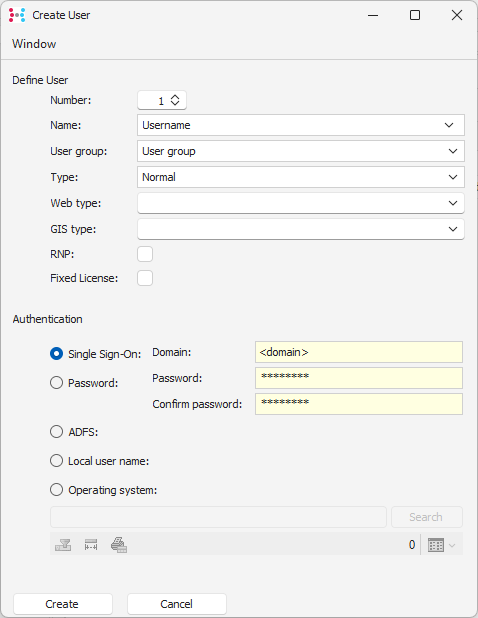Viewport: 478px width, 618px height.
Task: Click the column width fit icon
Action: tap(91, 545)
